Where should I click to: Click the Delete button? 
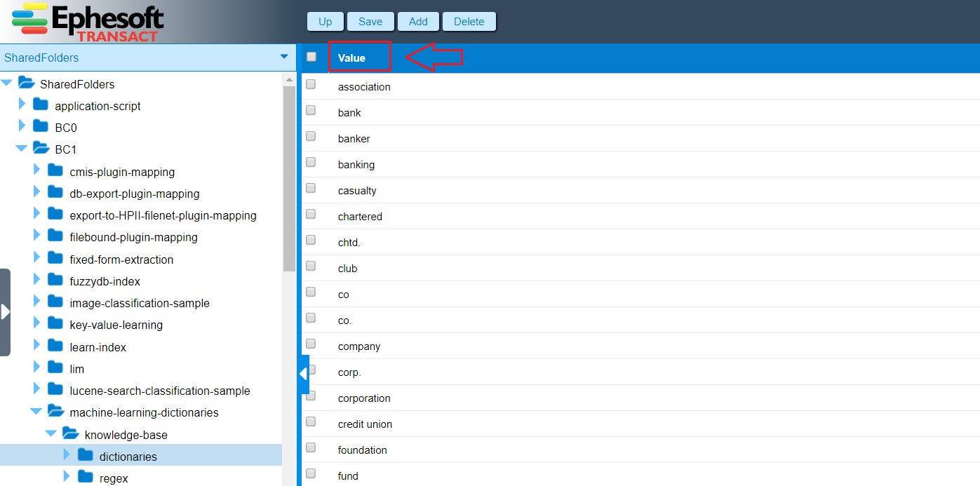469,22
